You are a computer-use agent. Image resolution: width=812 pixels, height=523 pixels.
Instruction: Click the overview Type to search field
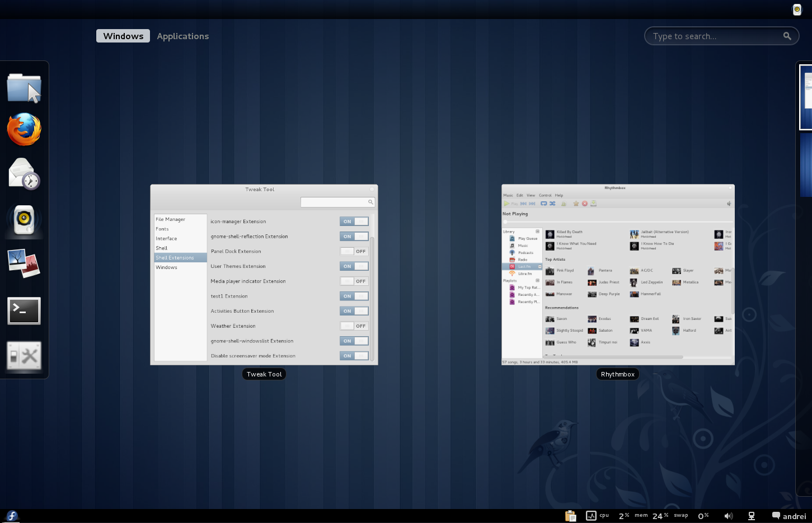[x=721, y=36]
